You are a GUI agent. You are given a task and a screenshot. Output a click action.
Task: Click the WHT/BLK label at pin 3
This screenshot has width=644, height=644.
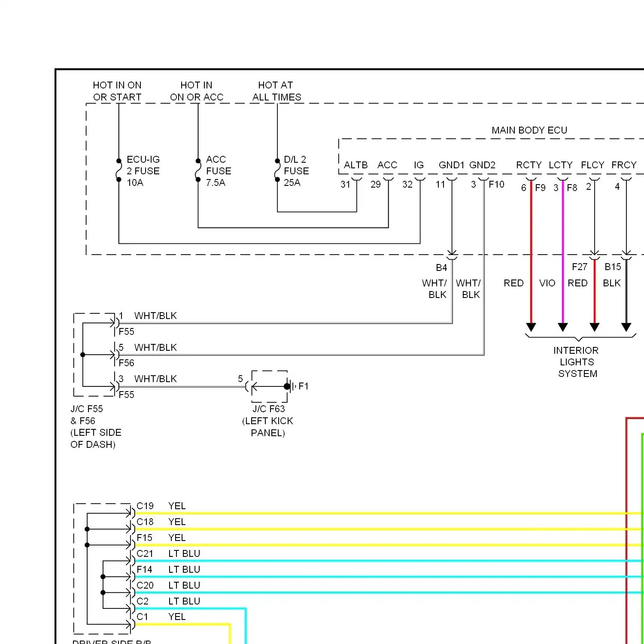pyautogui.click(x=155, y=379)
